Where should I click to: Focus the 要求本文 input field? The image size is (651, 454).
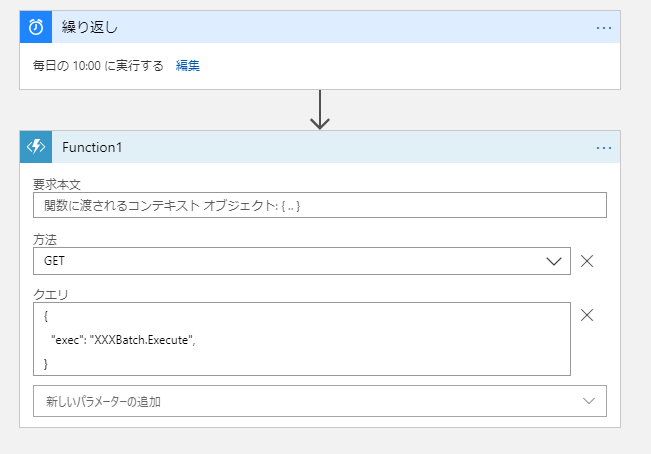pos(319,205)
